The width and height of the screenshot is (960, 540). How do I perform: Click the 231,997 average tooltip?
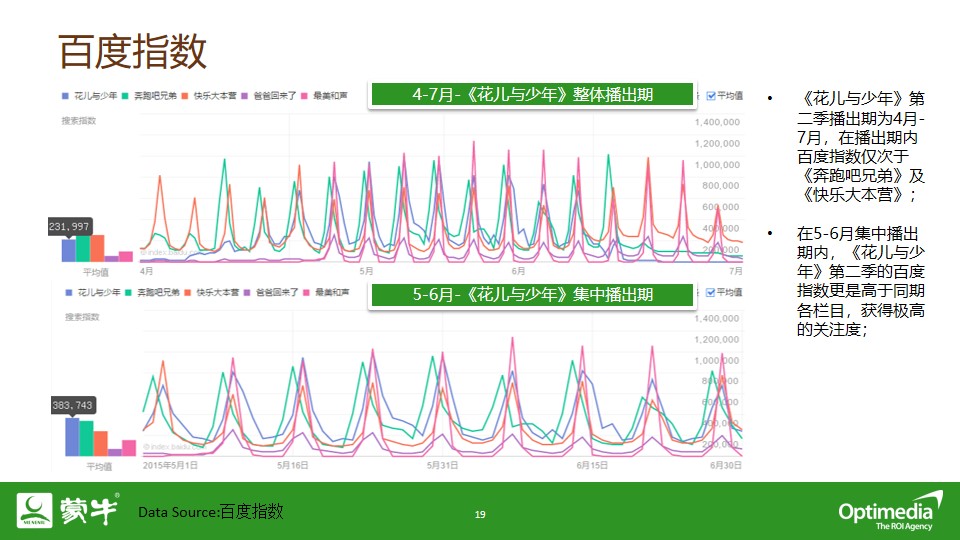click(70, 227)
